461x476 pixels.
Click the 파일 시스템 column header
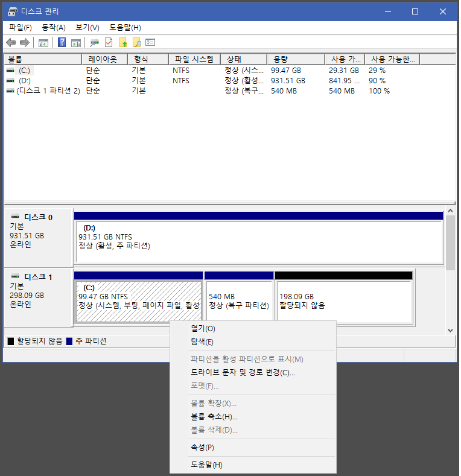point(194,59)
